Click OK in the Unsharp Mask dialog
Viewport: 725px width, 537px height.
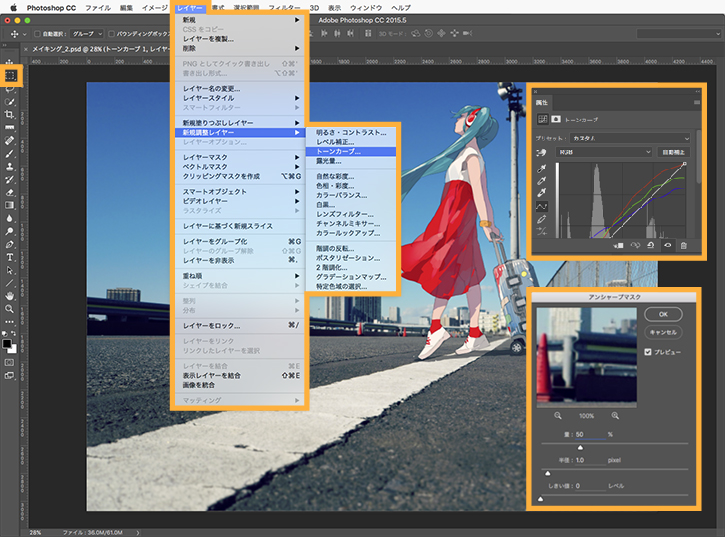click(x=663, y=314)
